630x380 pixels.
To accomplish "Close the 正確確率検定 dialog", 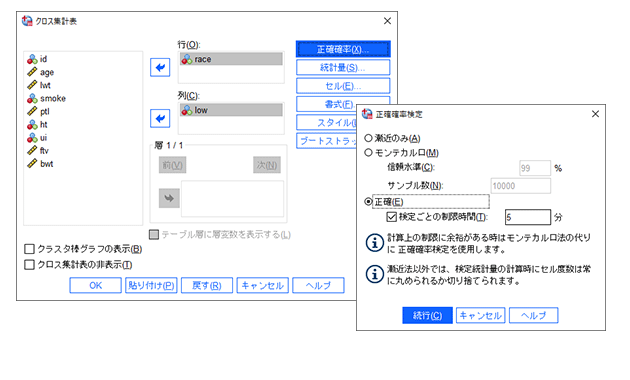I will point(595,114).
